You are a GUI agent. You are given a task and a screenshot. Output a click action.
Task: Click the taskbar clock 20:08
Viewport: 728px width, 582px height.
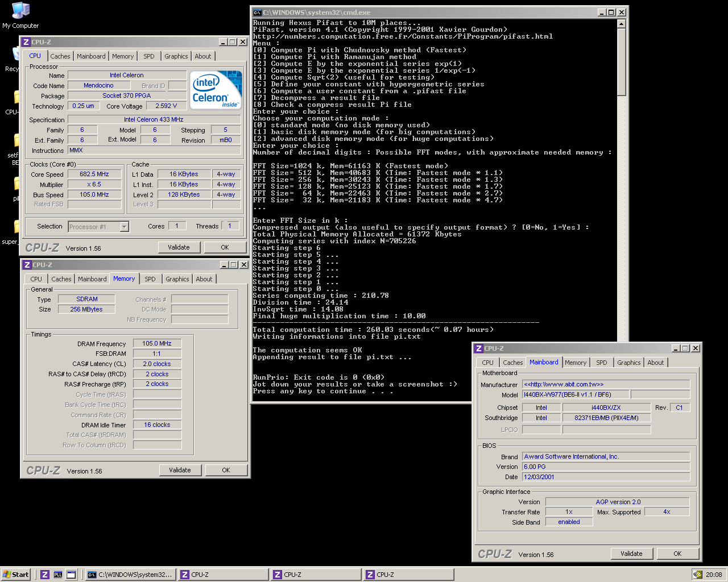click(x=714, y=575)
